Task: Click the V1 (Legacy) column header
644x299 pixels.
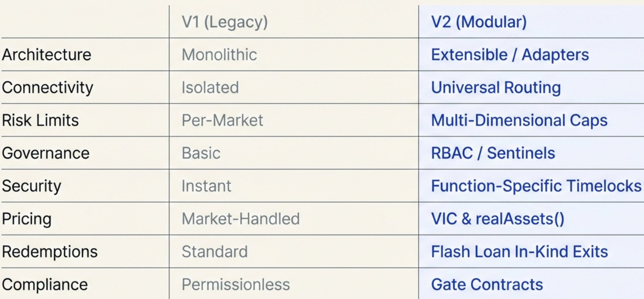Action: pyautogui.click(x=225, y=22)
